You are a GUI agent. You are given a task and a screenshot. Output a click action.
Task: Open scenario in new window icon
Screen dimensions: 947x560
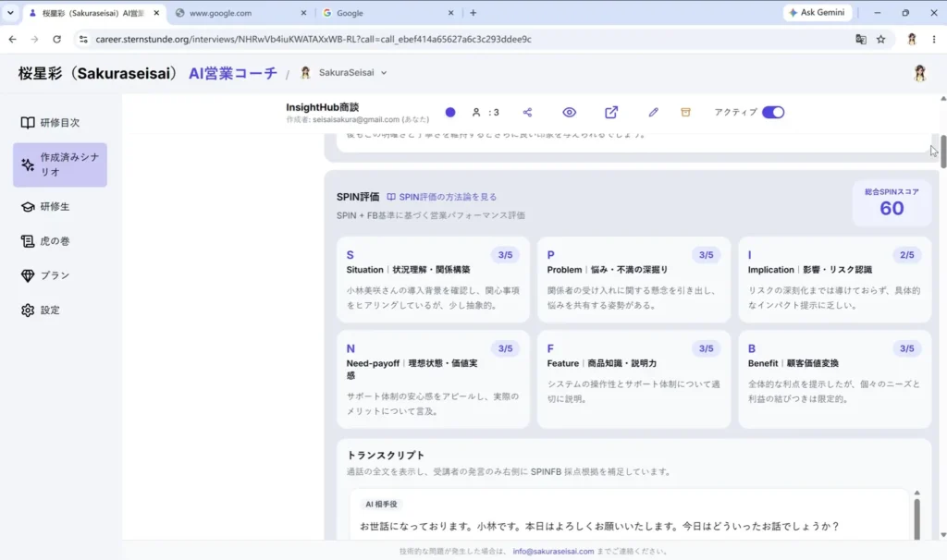pos(611,112)
